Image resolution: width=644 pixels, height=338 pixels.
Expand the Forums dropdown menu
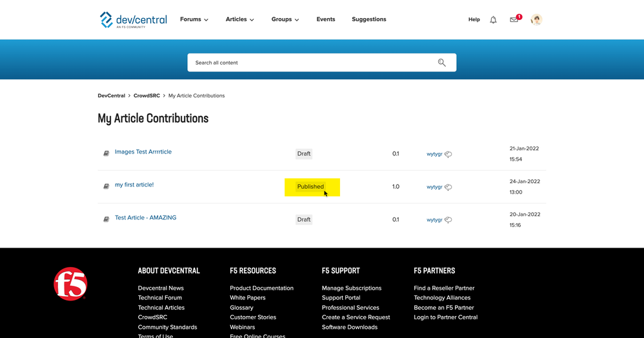click(194, 19)
